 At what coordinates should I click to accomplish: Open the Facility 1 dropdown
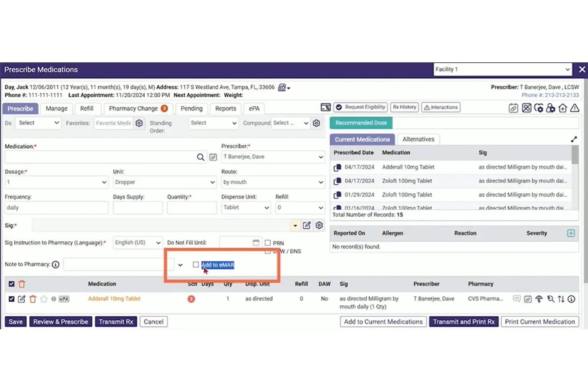(x=503, y=70)
